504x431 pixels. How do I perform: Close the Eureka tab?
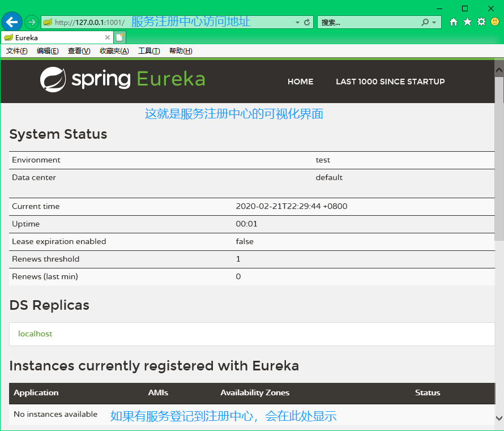[x=108, y=37]
